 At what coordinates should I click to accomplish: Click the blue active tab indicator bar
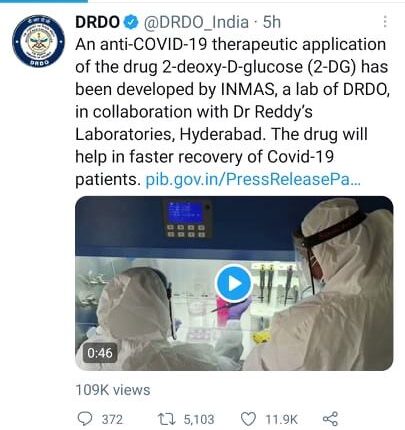44,1
